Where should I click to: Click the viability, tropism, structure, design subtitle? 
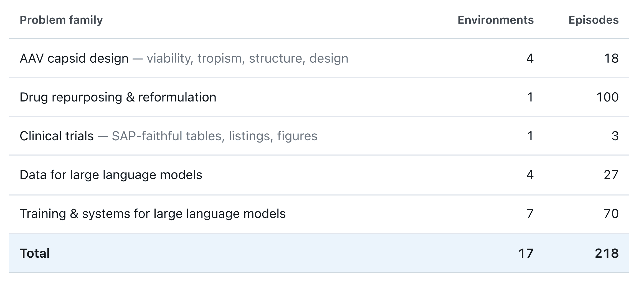pos(247,58)
